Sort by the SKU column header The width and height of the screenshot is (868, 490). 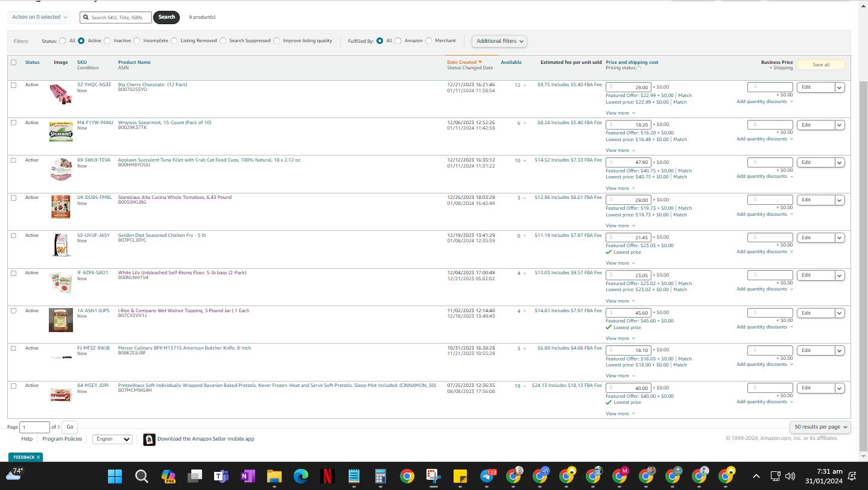[82, 62]
